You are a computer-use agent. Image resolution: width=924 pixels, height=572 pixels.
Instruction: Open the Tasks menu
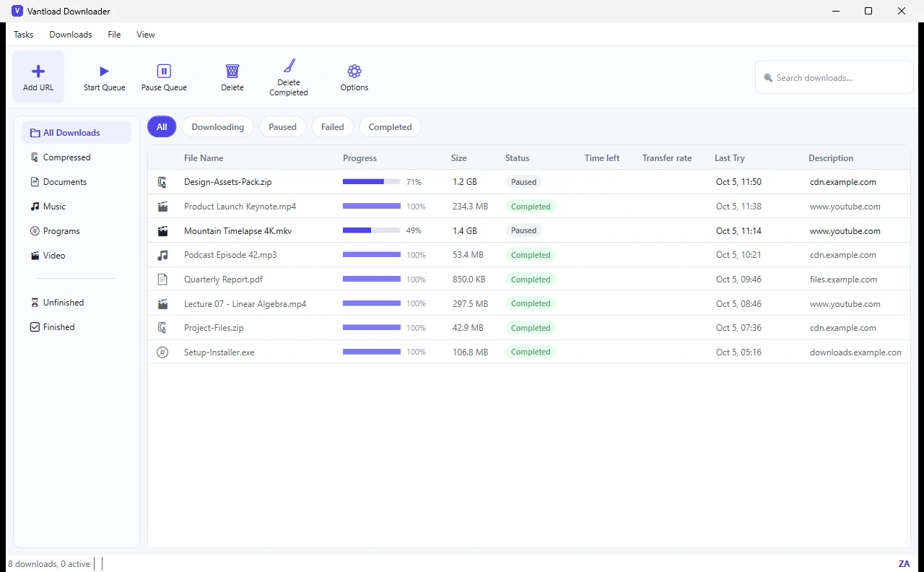(x=24, y=35)
